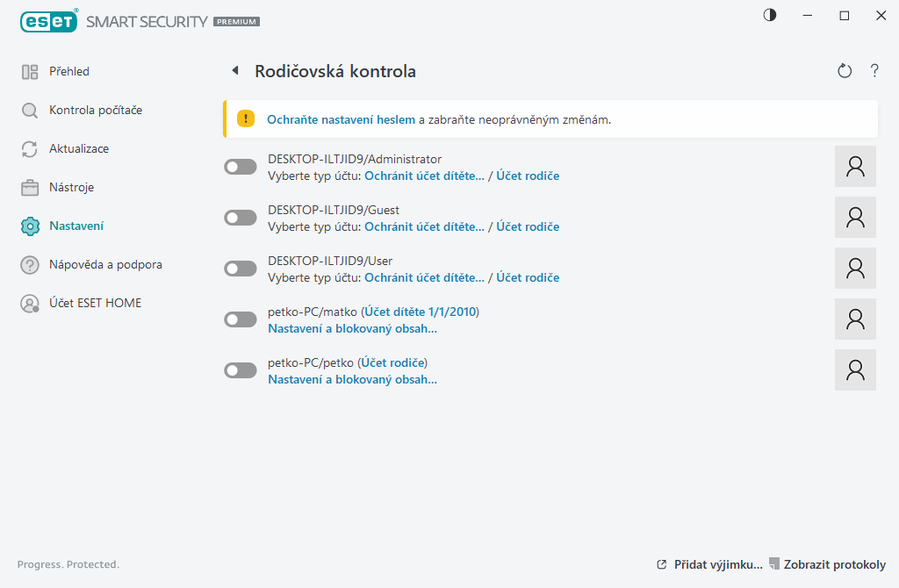Toggle the dark theme contrast icon
Viewport: 899px width, 588px height.
(x=769, y=15)
